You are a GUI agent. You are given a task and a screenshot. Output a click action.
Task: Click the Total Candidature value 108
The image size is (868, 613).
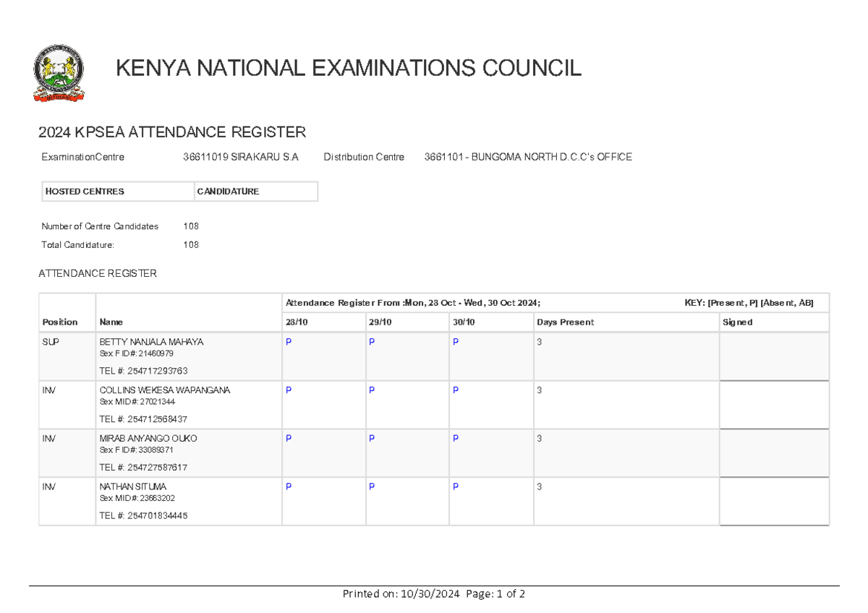[190, 244]
